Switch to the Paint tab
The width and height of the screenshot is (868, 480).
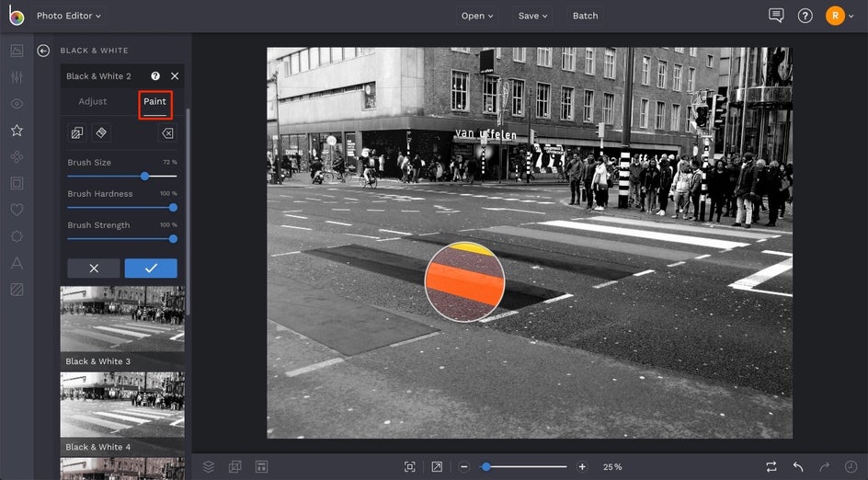(154, 102)
